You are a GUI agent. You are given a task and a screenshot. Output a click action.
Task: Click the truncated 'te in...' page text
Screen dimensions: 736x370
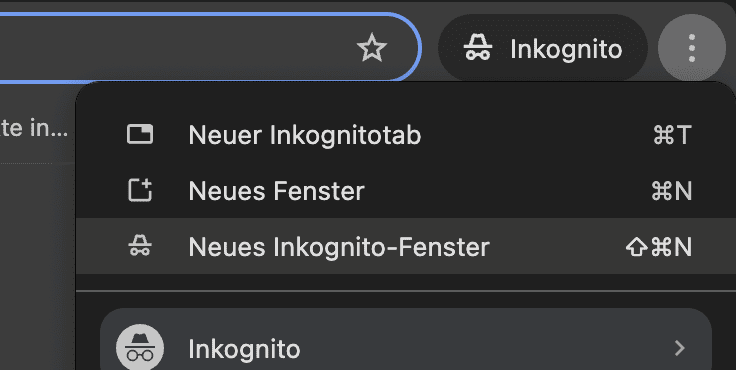[x=34, y=128]
